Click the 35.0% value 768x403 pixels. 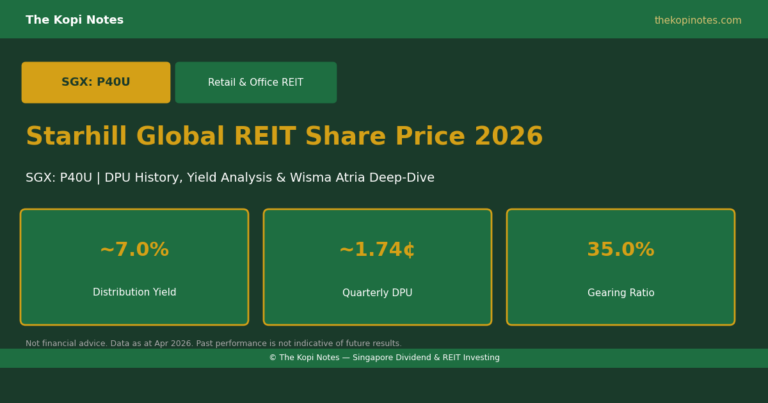click(621, 249)
